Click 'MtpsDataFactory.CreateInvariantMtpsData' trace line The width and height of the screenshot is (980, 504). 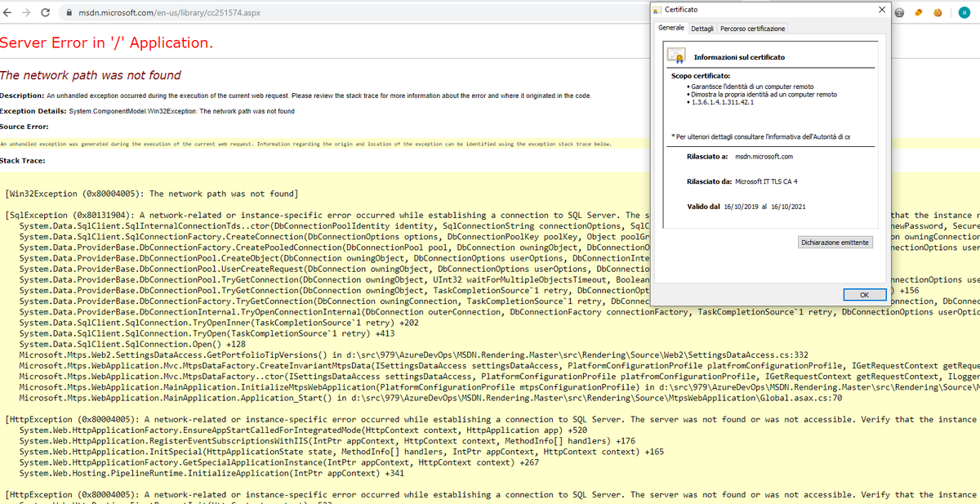click(500, 365)
